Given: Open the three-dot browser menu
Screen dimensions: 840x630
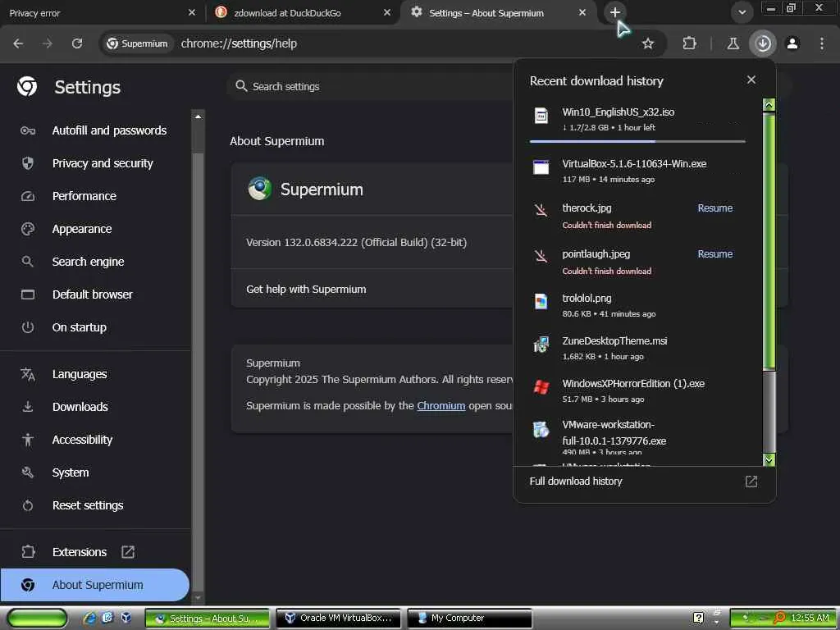Looking at the screenshot, I should 822,43.
